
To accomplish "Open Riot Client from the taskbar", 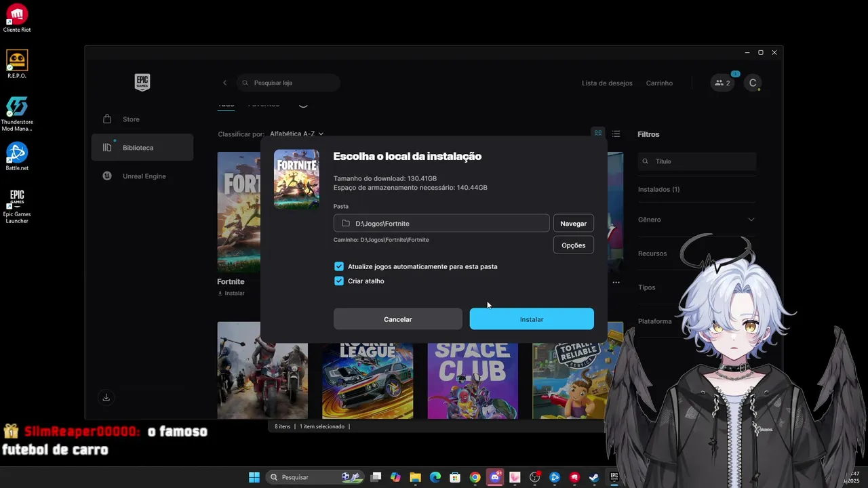I will point(574,477).
